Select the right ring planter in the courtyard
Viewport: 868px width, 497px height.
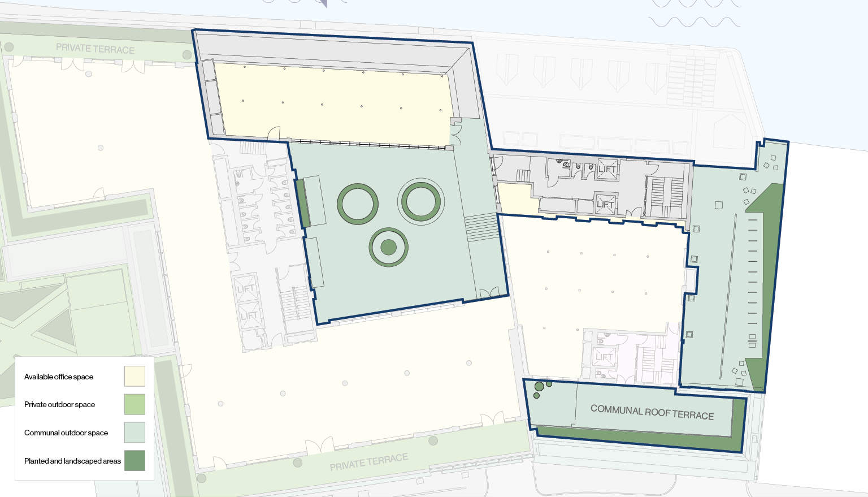421,202
